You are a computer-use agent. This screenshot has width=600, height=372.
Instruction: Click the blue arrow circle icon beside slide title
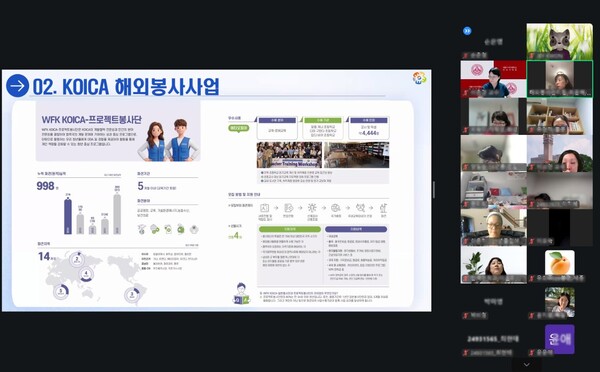[x=18, y=86]
